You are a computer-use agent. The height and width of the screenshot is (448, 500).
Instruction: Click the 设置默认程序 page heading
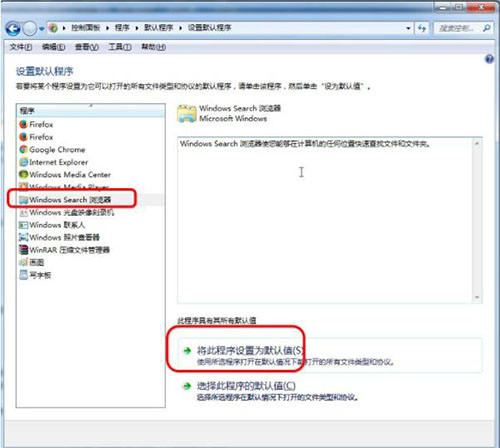click(x=44, y=71)
